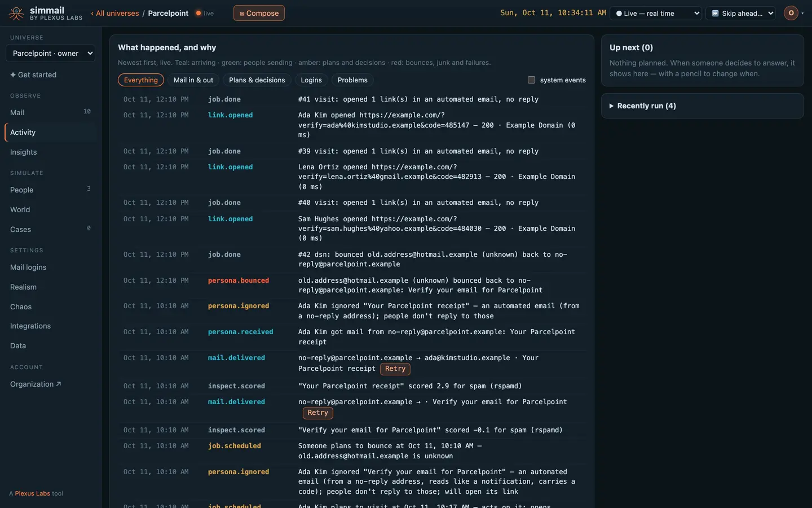The height and width of the screenshot is (508, 812).
Task: Open Mail logins settings
Action: pyautogui.click(x=50, y=267)
